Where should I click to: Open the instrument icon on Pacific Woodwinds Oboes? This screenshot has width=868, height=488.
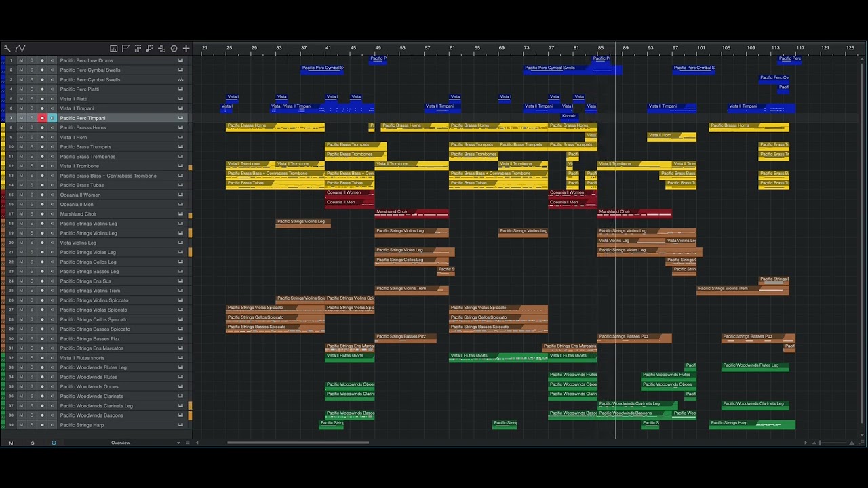(x=180, y=387)
